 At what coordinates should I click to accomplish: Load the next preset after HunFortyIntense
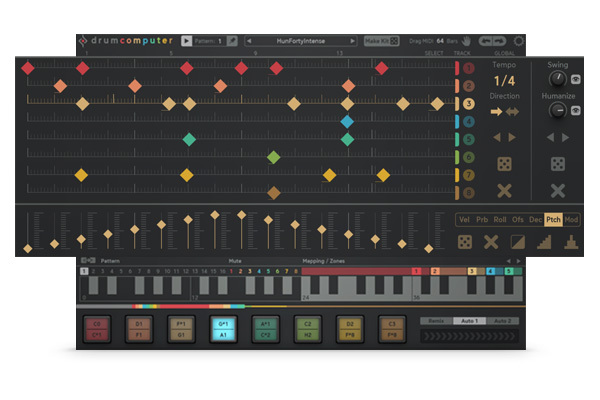pyautogui.click(x=352, y=41)
